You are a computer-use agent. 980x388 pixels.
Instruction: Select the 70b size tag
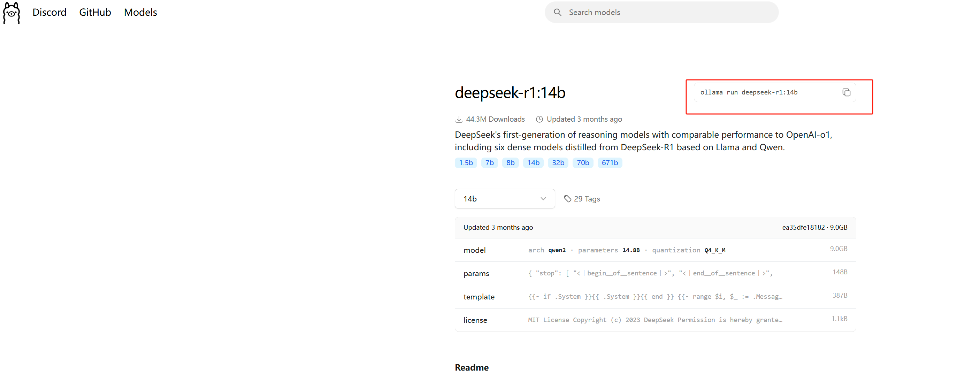coord(582,163)
